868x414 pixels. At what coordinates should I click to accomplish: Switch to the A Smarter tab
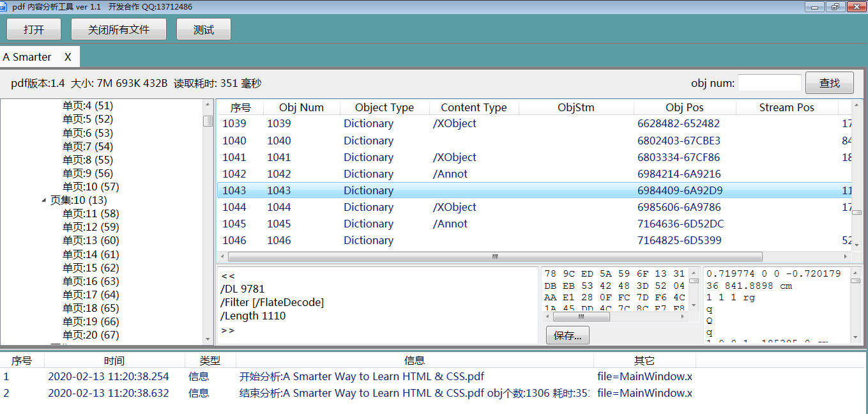tap(27, 57)
